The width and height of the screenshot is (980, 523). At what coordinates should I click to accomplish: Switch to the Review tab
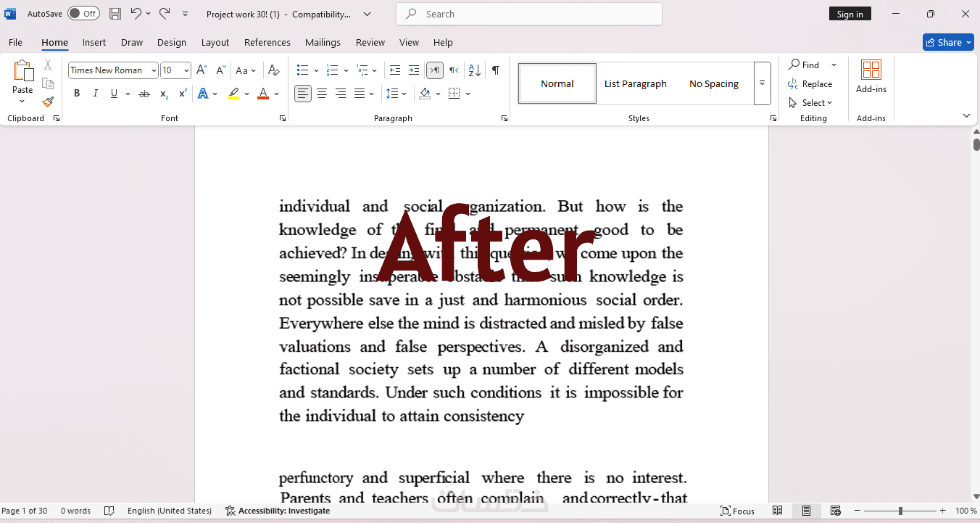(x=370, y=43)
